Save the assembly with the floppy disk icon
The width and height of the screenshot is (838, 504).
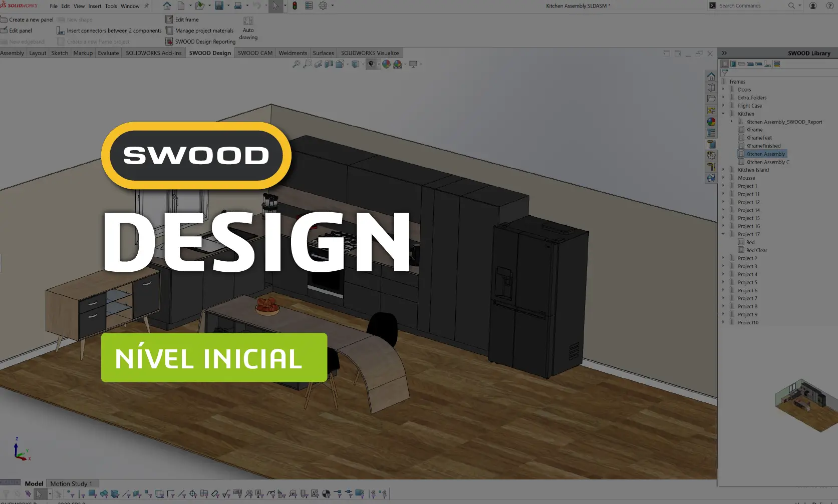[219, 6]
